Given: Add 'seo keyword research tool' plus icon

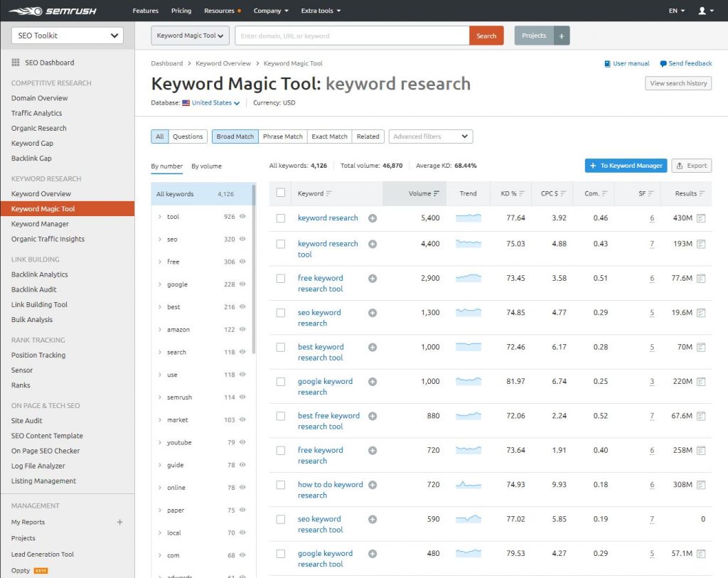Looking at the screenshot, I should tap(373, 519).
